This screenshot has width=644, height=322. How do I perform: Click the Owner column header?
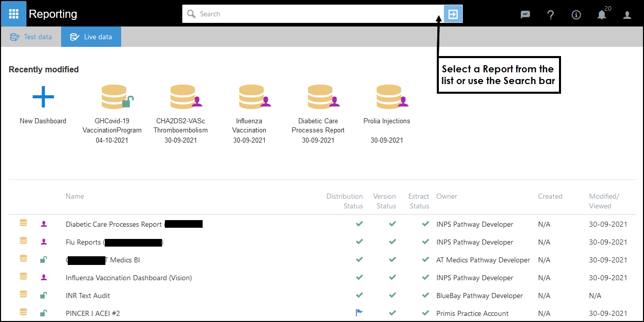446,196
